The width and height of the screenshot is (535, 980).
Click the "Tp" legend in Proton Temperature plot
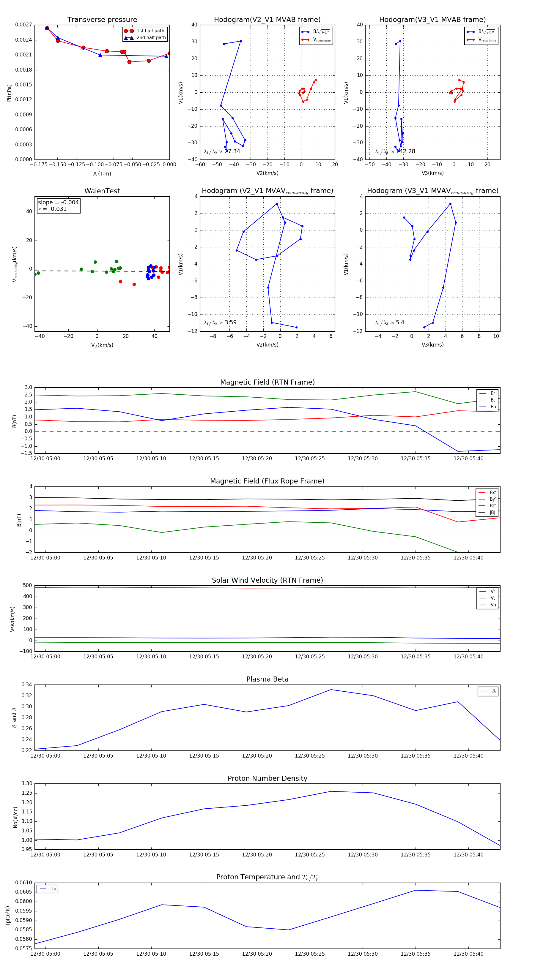(x=48, y=889)
